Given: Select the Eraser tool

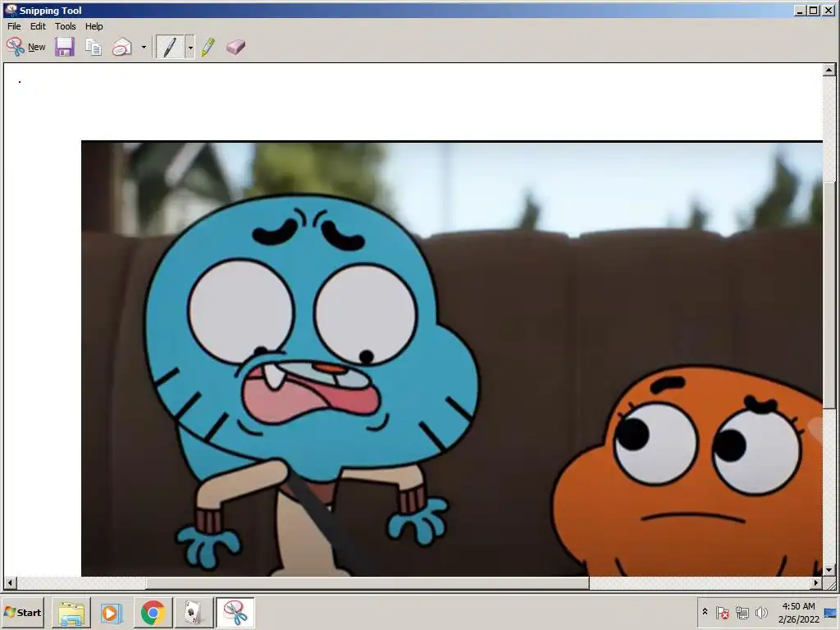Looking at the screenshot, I should pyautogui.click(x=235, y=47).
